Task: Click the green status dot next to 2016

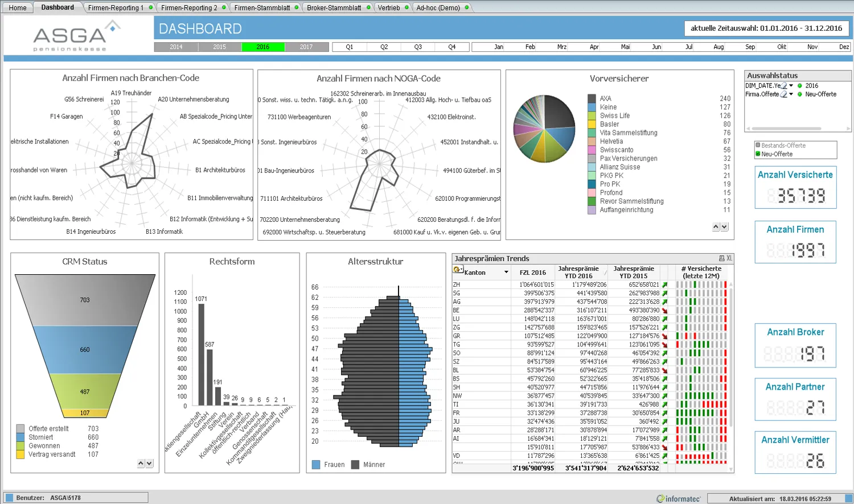Action: pyautogui.click(x=800, y=86)
